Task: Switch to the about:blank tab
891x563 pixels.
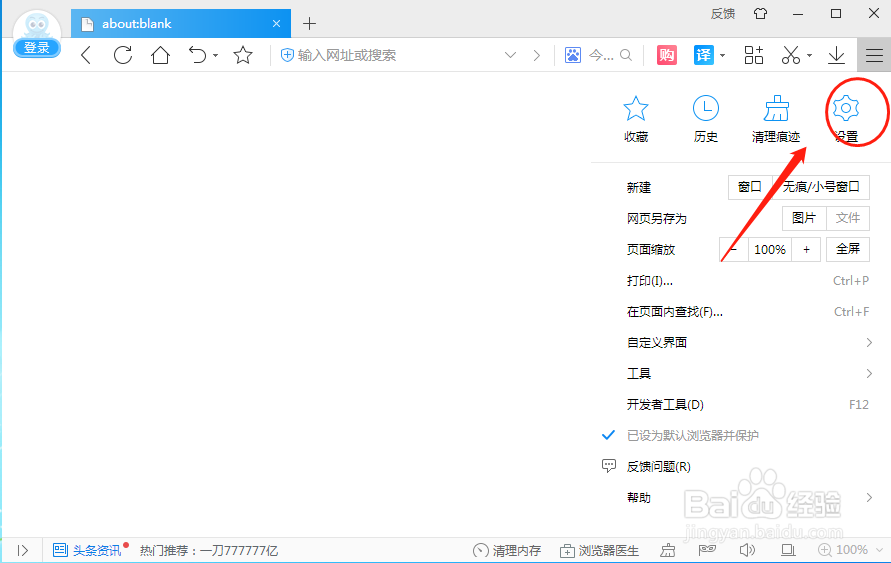Action: tap(181, 23)
